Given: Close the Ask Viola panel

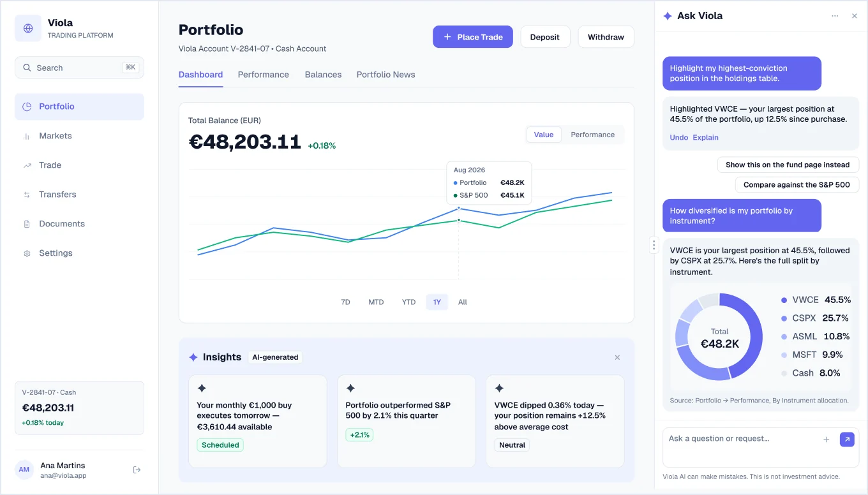Looking at the screenshot, I should click(x=855, y=16).
